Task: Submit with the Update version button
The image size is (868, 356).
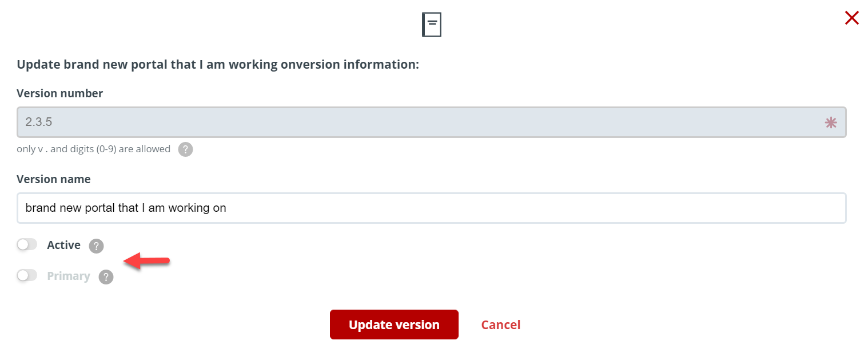Action: [x=394, y=325]
